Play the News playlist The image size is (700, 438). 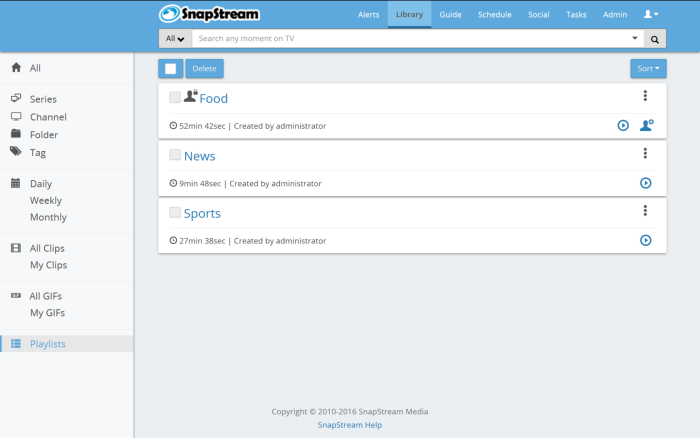click(646, 183)
